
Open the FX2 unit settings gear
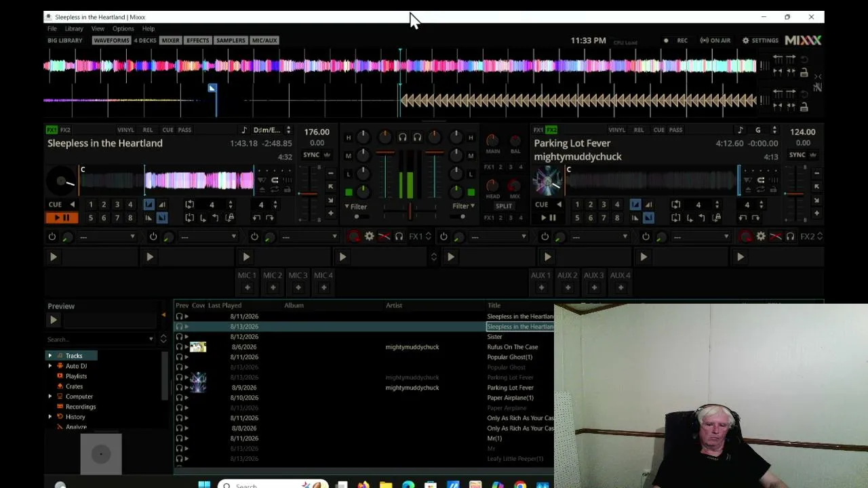click(x=761, y=237)
